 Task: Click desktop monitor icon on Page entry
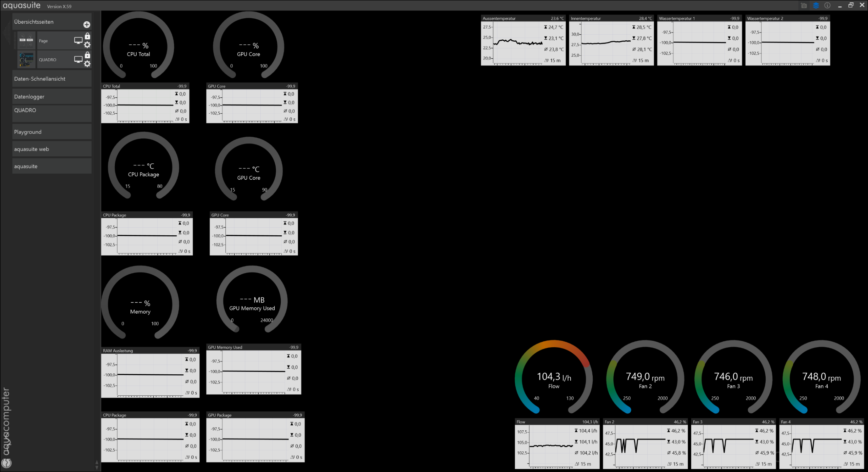tap(78, 40)
